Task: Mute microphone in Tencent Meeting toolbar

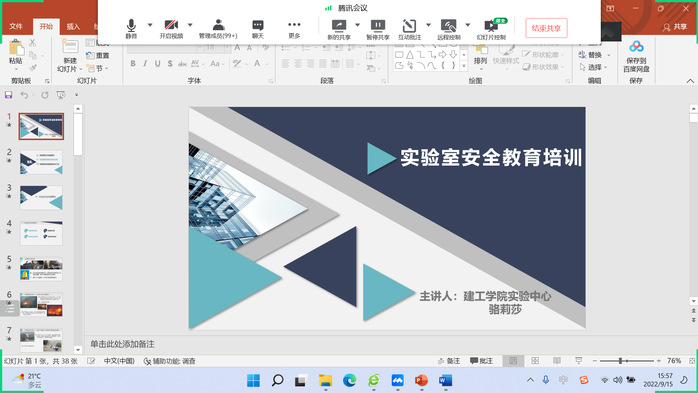Action: pyautogui.click(x=131, y=28)
